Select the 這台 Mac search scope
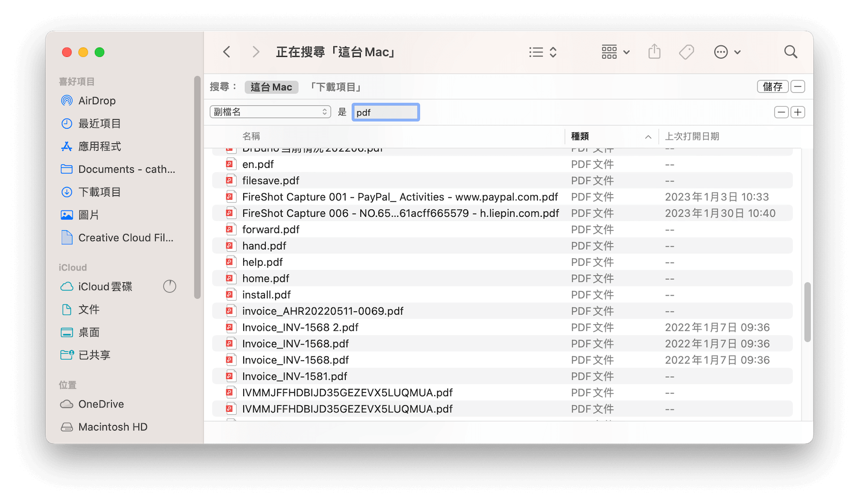Image resolution: width=859 pixels, height=504 pixels. click(271, 87)
